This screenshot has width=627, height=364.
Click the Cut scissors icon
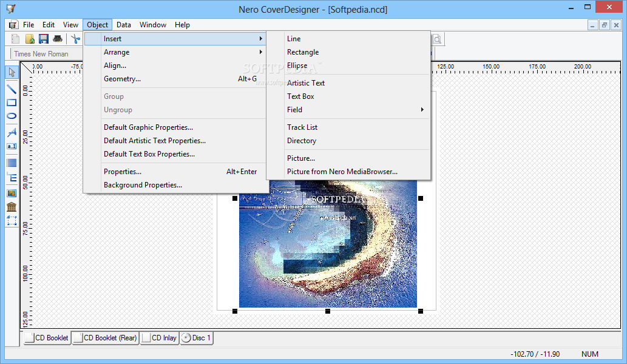point(75,39)
